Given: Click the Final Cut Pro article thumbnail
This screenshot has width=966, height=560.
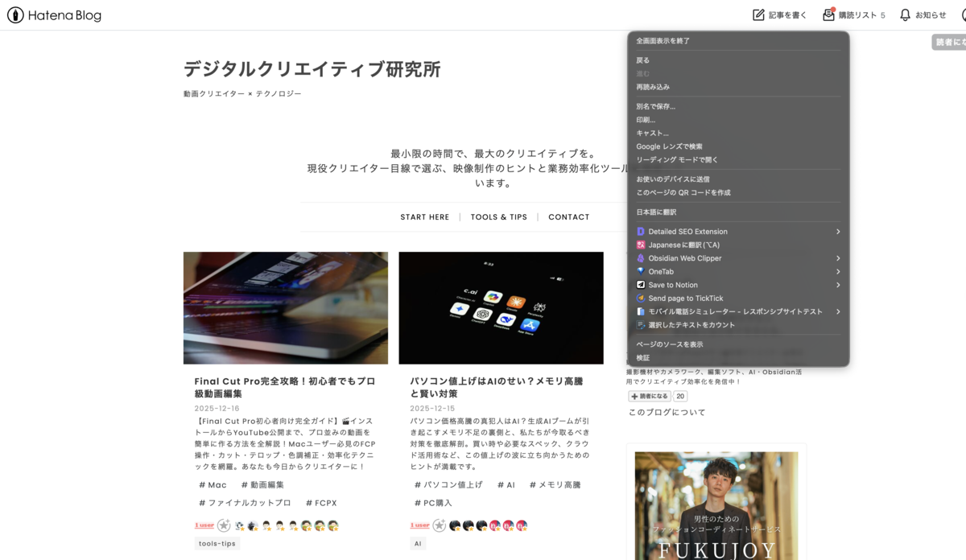Looking at the screenshot, I should click(x=285, y=307).
